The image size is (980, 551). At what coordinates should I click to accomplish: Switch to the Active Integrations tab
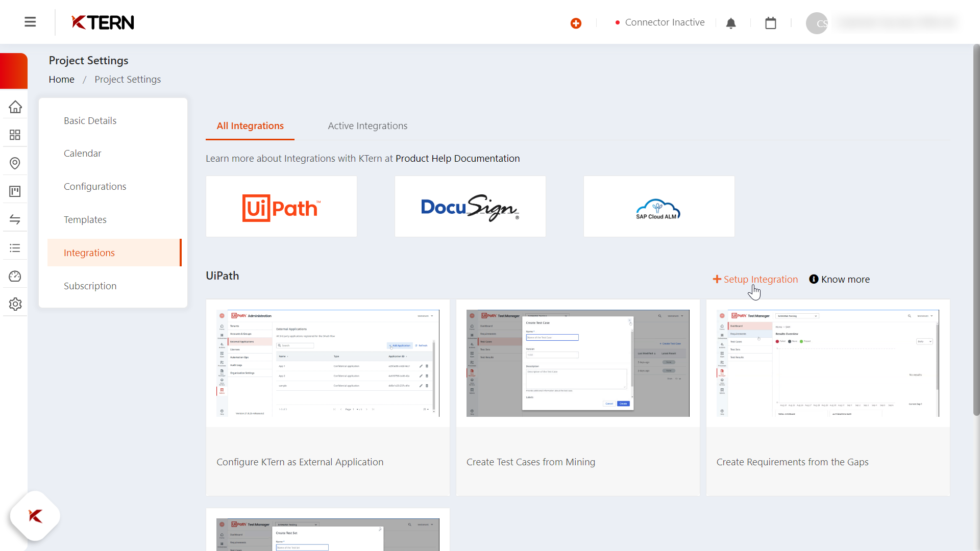pyautogui.click(x=367, y=126)
